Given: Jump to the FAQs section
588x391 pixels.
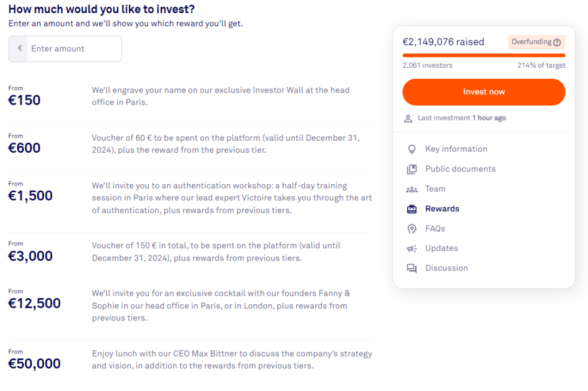Looking at the screenshot, I should 435,229.
